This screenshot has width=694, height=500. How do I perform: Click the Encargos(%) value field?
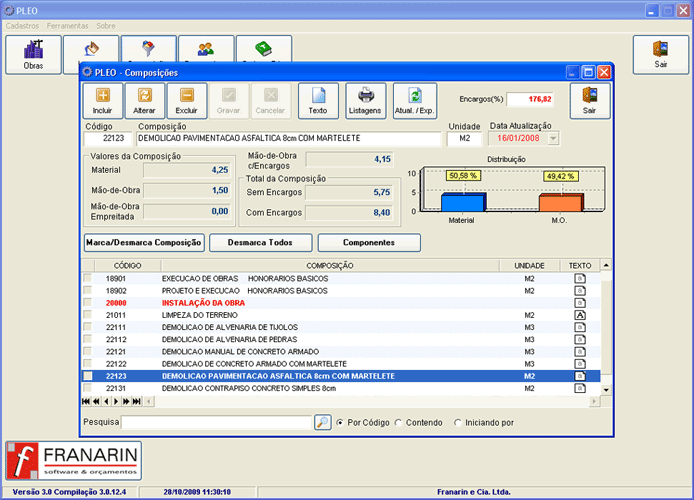pyautogui.click(x=531, y=99)
